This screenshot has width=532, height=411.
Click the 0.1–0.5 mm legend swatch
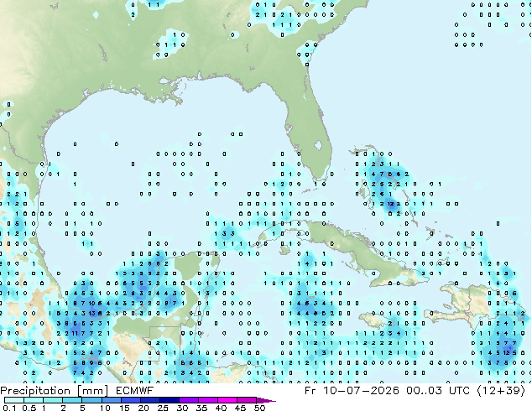pos(14,400)
